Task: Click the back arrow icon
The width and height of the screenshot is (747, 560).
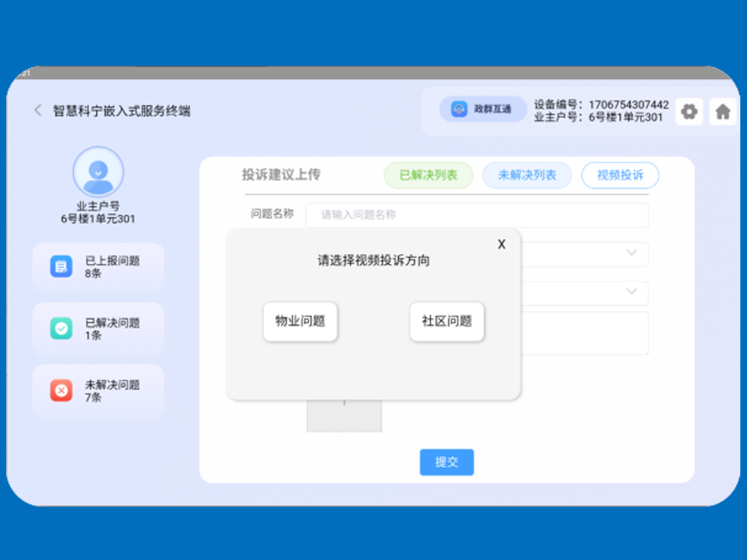Action: (38, 110)
